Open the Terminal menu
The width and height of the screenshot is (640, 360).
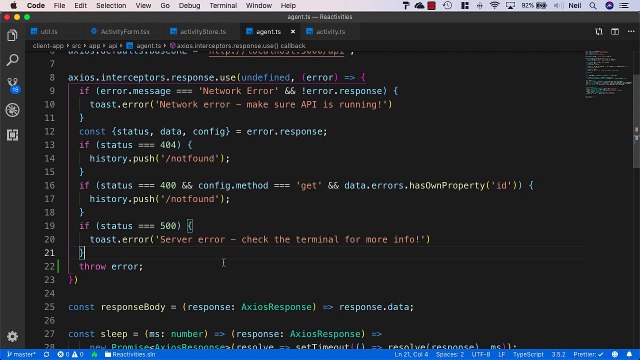(223, 5)
